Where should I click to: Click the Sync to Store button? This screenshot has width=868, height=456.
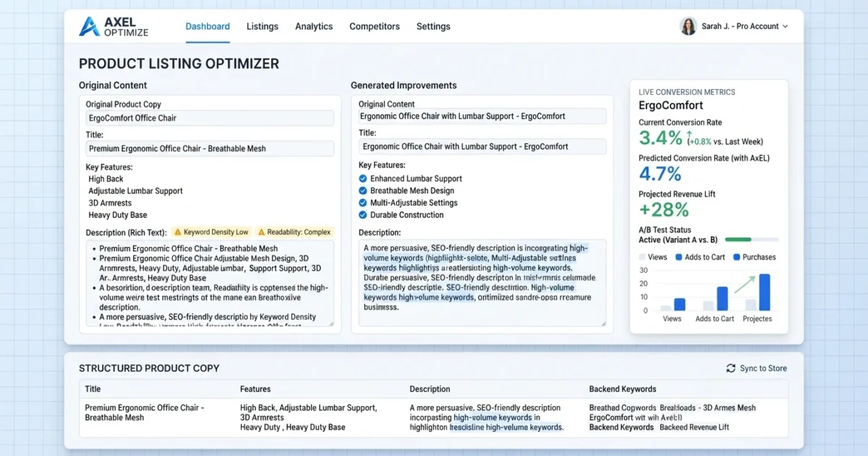pos(757,368)
